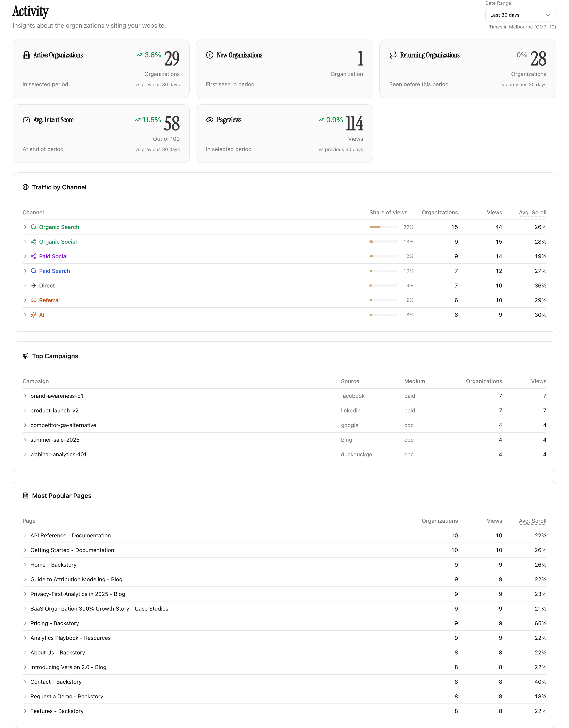This screenshot has width=569, height=728.
Task: Select the Guide to Attribution Modeling - Blog row
Action: [x=284, y=580]
